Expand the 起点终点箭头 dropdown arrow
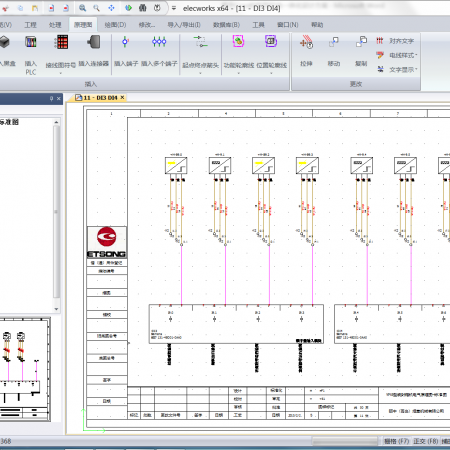The height and width of the screenshot is (450, 450). point(200,73)
